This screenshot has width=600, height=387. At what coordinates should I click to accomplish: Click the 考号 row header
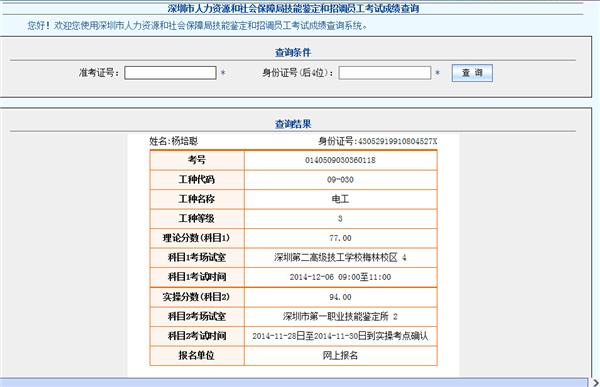[x=197, y=160]
